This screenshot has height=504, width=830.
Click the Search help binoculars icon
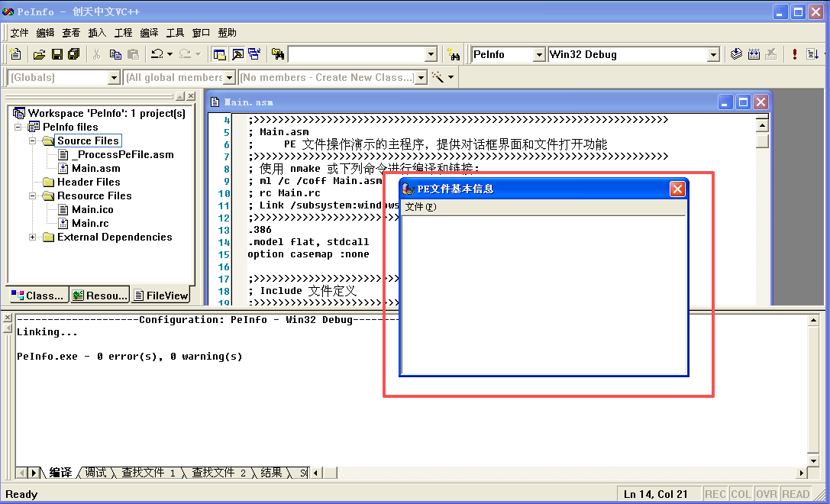(454, 54)
